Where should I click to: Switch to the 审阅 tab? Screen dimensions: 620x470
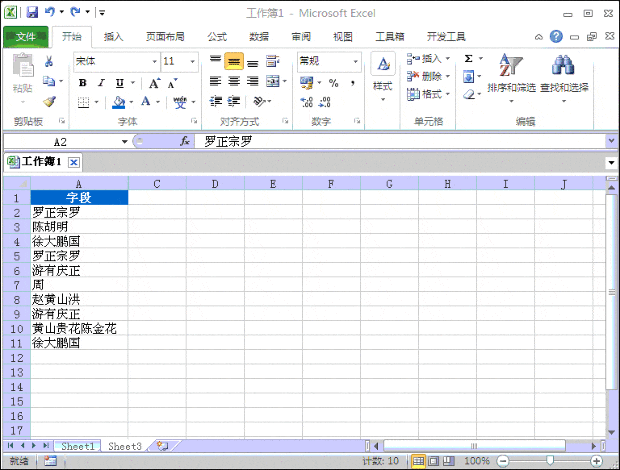coord(301,37)
